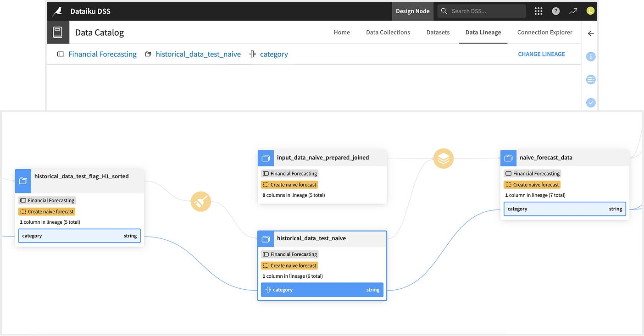This screenshot has width=644, height=336.
Task: Click Create naive forecast tag in historical_data_test_flag_H1_sorted
Action: [x=47, y=212]
